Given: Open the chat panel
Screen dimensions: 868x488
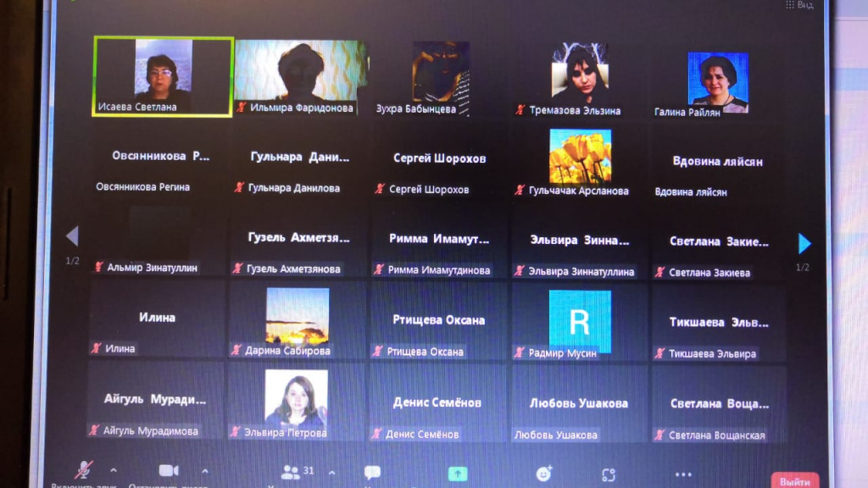Looking at the screenshot, I should pyautogui.click(x=372, y=473).
